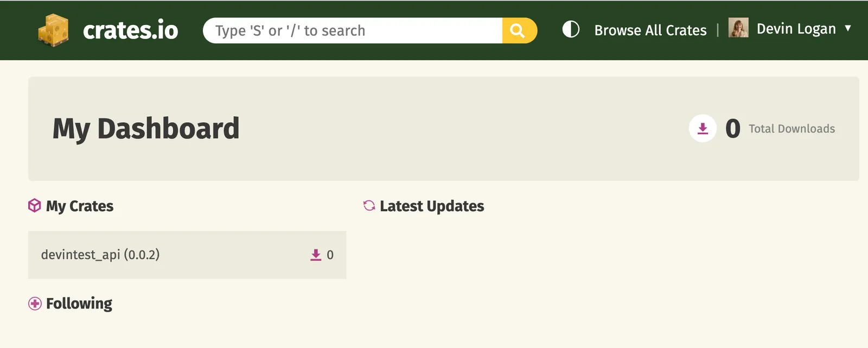Open the Devin Logan account menu
The image size is (868, 348).
tap(790, 28)
